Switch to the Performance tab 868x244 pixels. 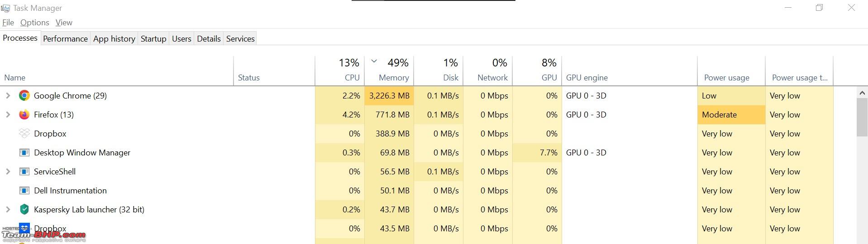[x=65, y=38]
